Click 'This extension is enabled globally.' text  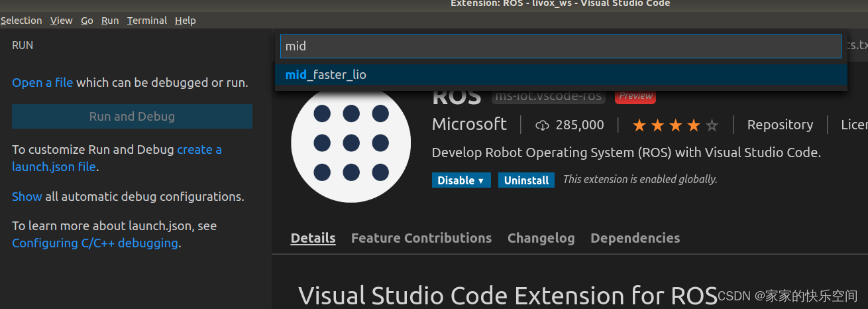[640, 179]
